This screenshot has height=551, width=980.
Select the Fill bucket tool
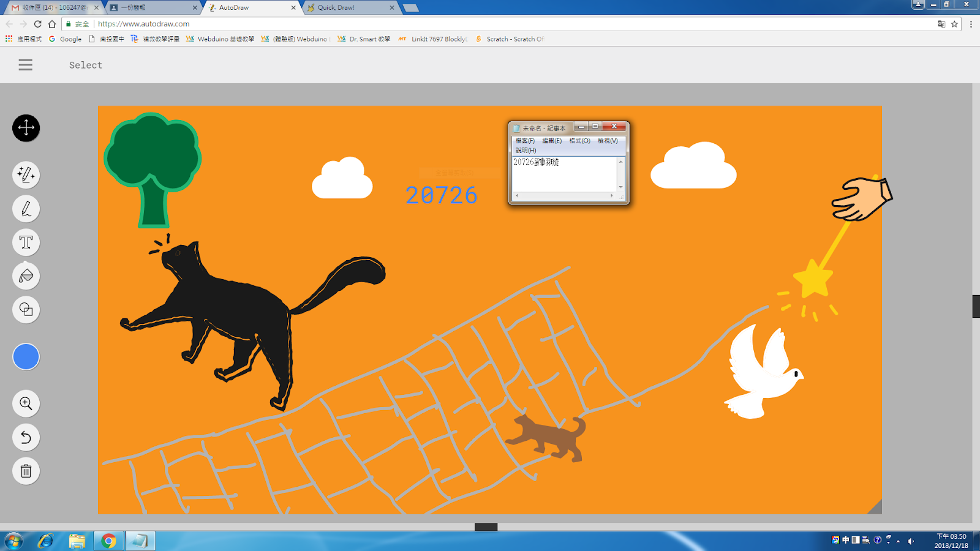point(26,276)
